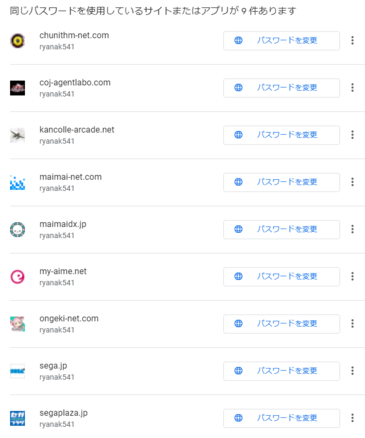The width and height of the screenshot is (365, 438).
Task: Click the kancolle-arcade.net site favicon
Action: coord(18,135)
